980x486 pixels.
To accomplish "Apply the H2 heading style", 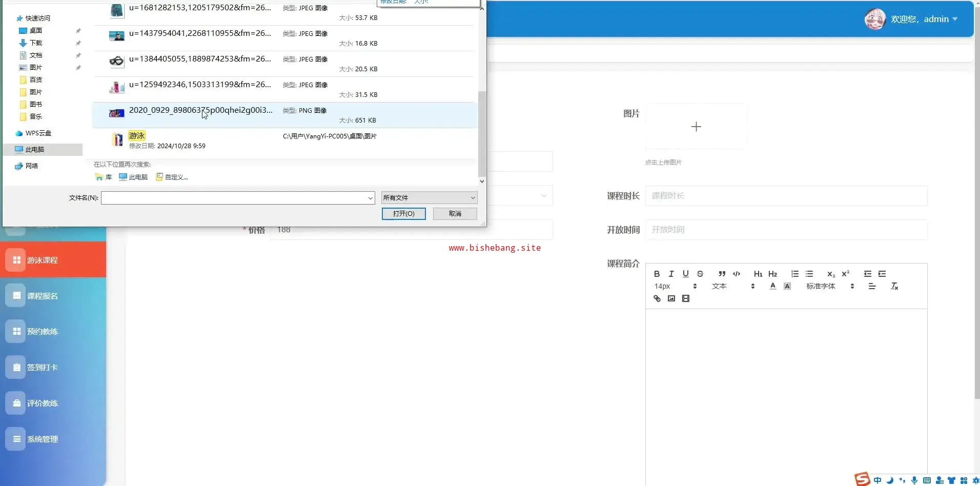I will [773, 274].
